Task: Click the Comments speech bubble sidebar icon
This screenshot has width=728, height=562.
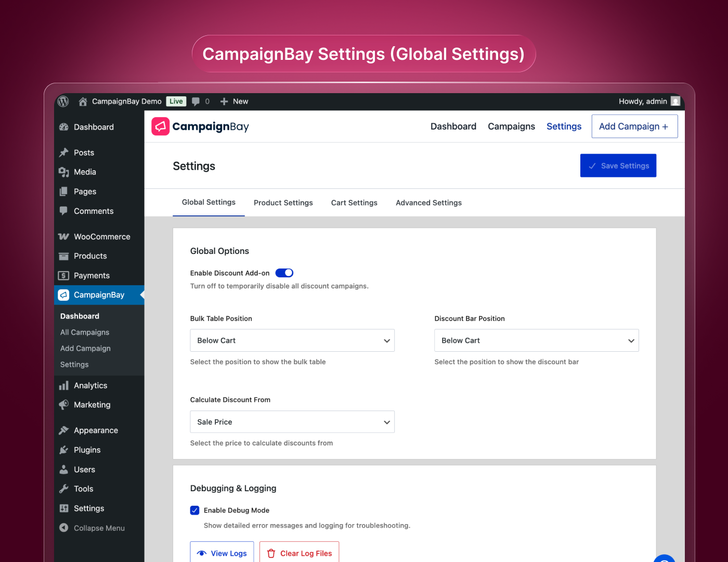Action: pos(64,211)
